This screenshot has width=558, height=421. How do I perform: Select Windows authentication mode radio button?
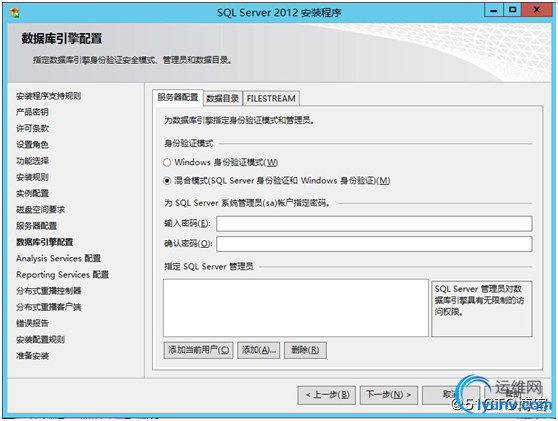pos(167,163)
